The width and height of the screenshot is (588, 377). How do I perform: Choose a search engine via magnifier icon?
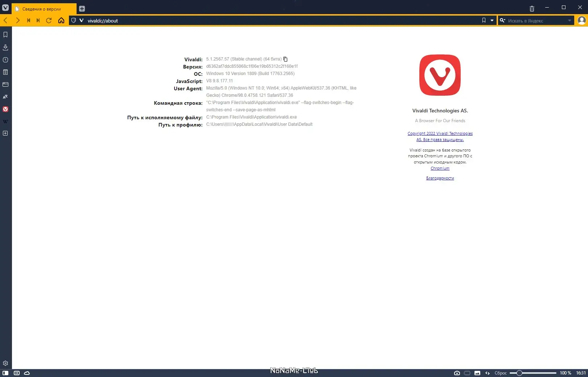coord(502,20)
